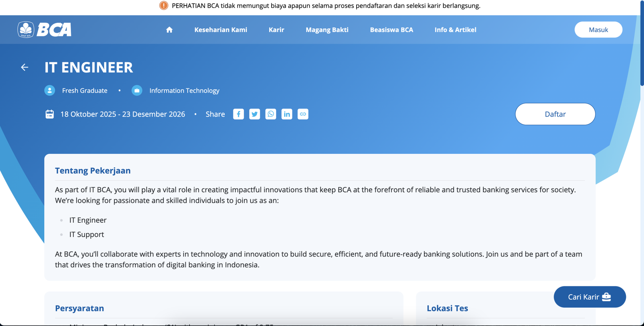This screenshot has height=326, width=644.
Task: Open Beasiswa BCA menu item
Action: point(392,30)
